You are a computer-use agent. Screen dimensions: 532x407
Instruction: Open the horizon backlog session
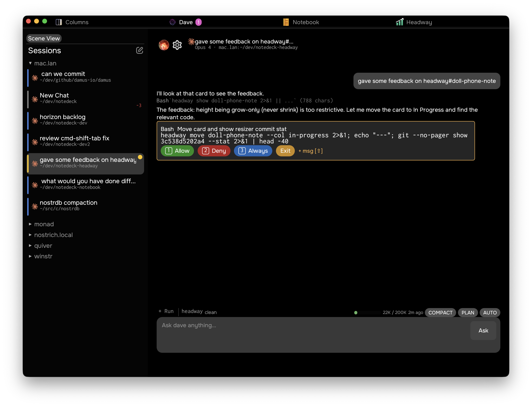(85, 120)
